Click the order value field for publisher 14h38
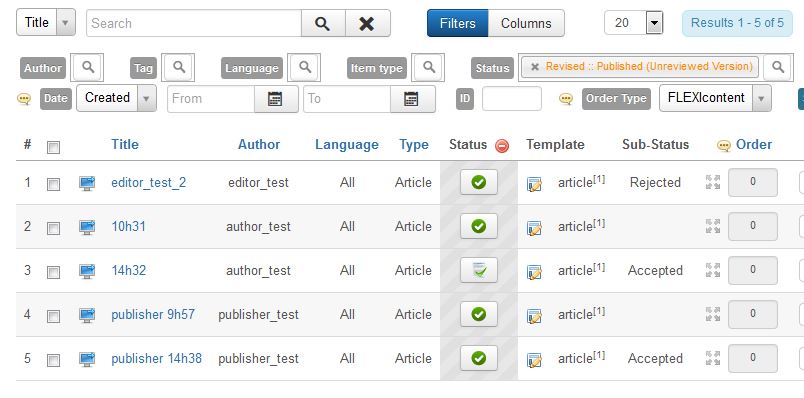The width and height of the screenshot is (804, 398). (x=753, y=358)
